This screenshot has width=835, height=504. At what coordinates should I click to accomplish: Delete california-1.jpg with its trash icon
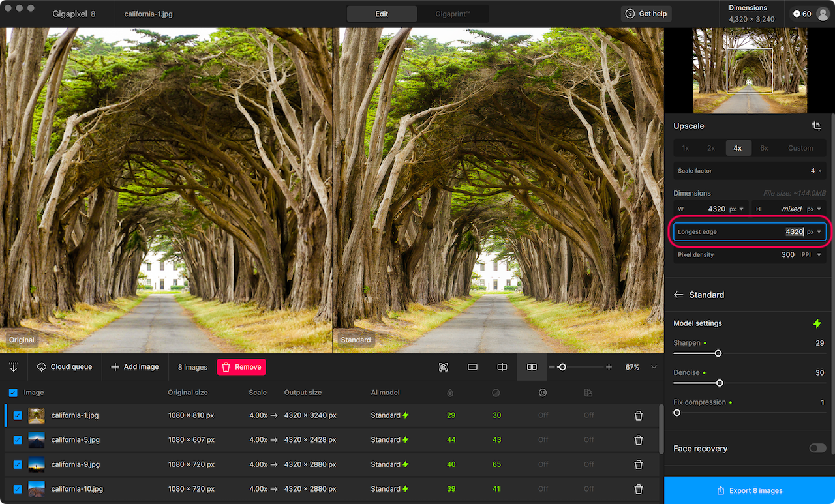click(639, 415)
